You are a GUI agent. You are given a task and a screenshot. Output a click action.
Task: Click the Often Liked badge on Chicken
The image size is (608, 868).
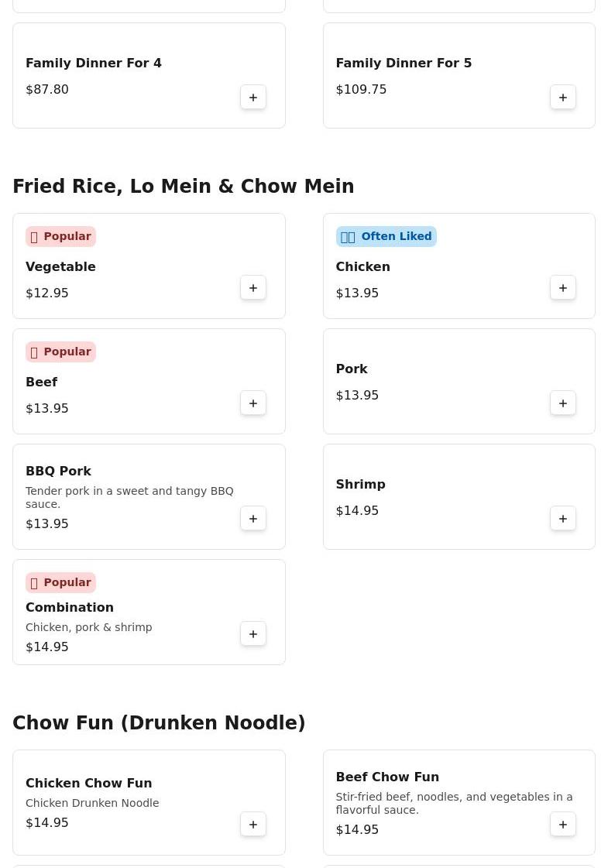click(386, 236)
